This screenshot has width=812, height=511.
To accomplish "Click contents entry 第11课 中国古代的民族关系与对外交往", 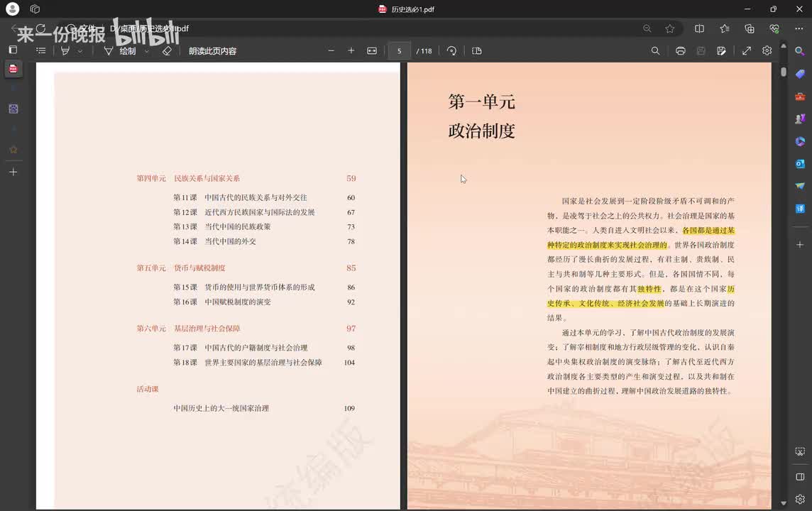I will [264, 197].
